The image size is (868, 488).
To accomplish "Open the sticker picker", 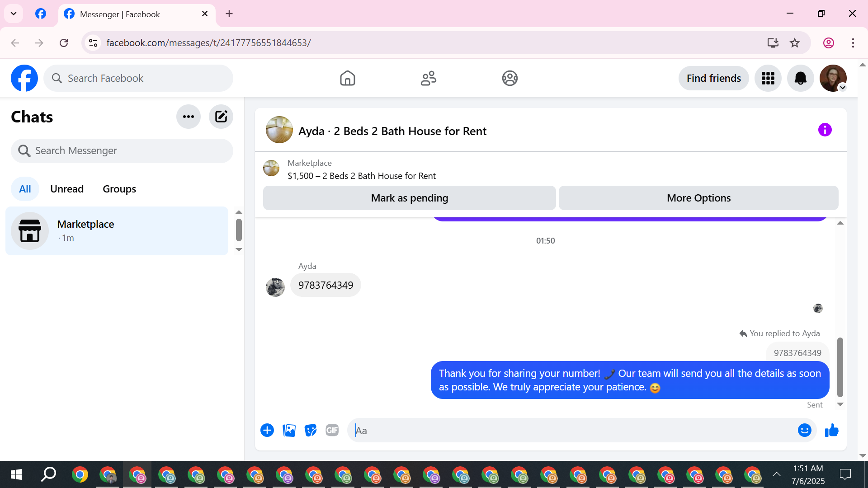I will tap(311, 431).
